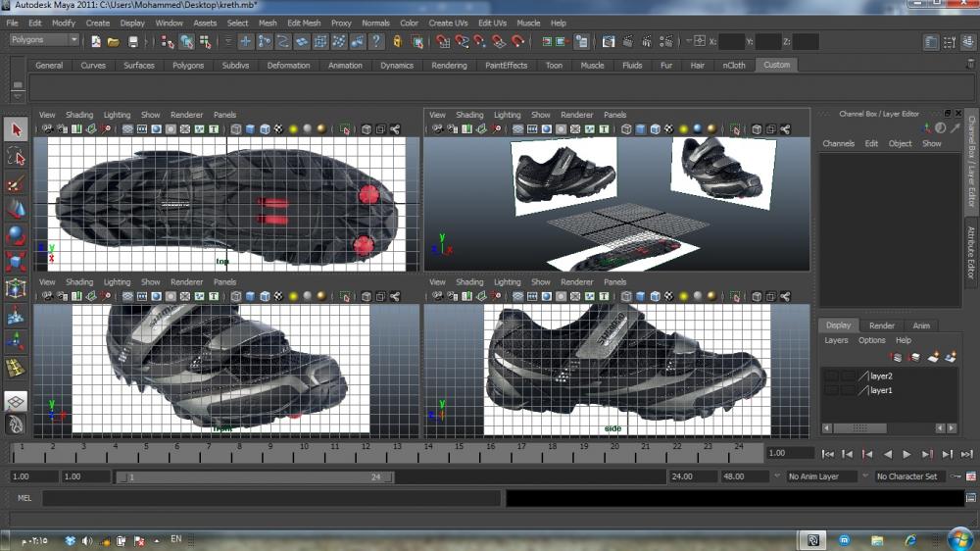Screen dimensions: 980x551
Task: Open the Polygons menu set dropdown
Action: [44, 40]
